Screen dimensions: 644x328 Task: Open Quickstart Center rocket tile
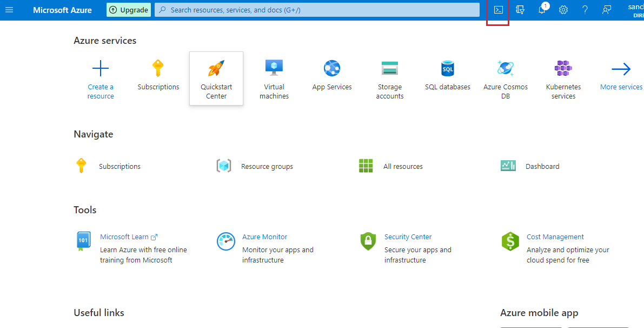(216, 69)
